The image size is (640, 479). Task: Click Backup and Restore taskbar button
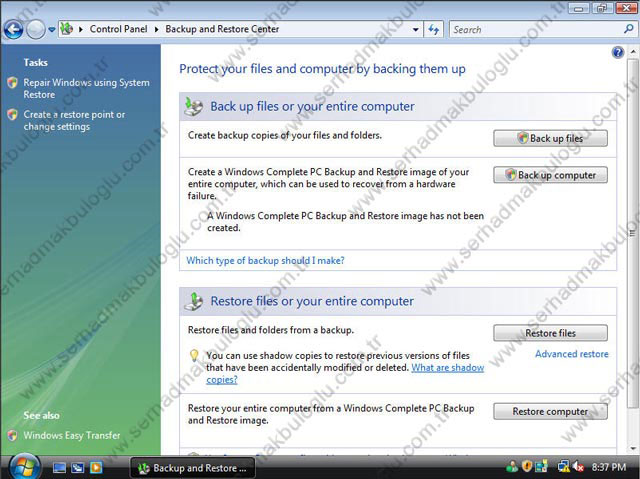click(x=193, y=468)
